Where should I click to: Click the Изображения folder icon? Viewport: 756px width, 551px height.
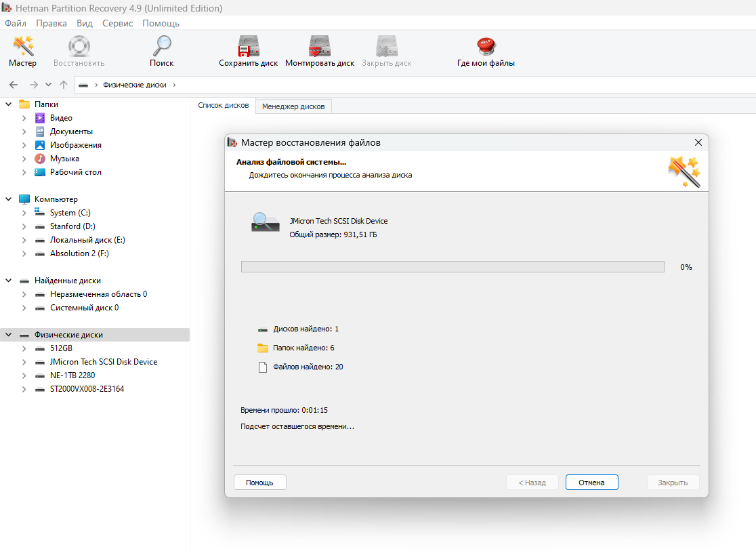pos(40,145)
